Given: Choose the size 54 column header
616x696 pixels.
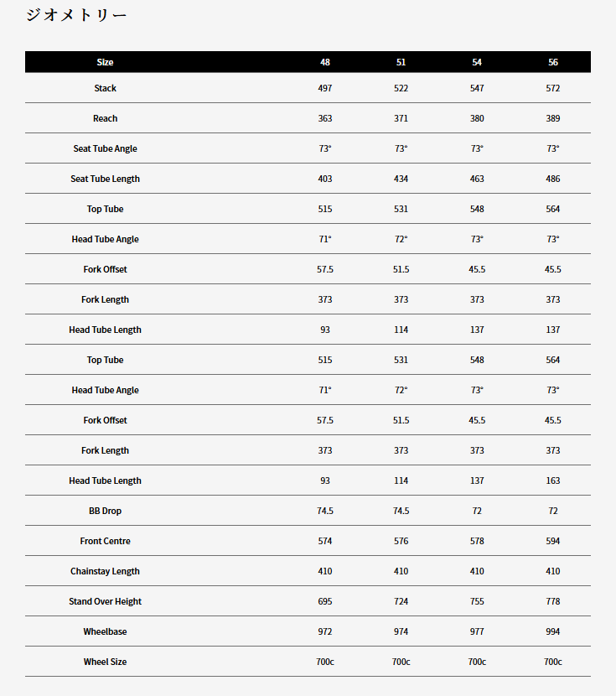Looking at the screenshot, I should tap(477, 62).
